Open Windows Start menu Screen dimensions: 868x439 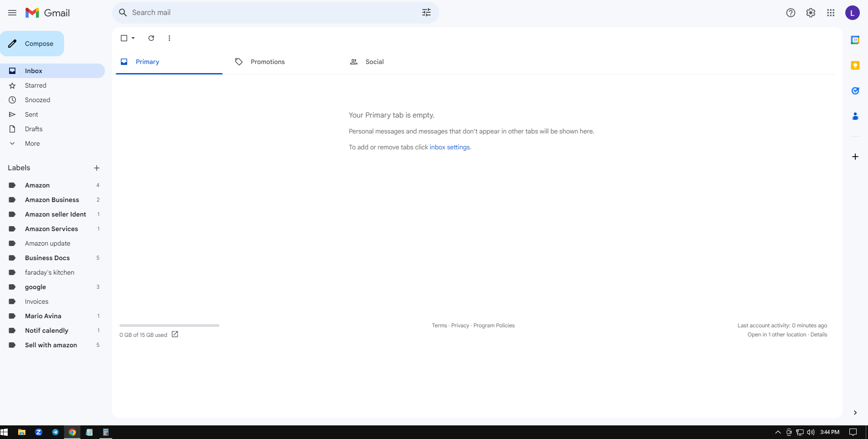pos(4,432)
